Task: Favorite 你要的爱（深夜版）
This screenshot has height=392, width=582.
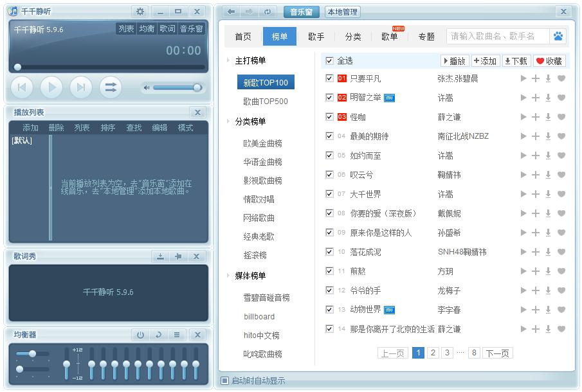Action: point(561,213)
